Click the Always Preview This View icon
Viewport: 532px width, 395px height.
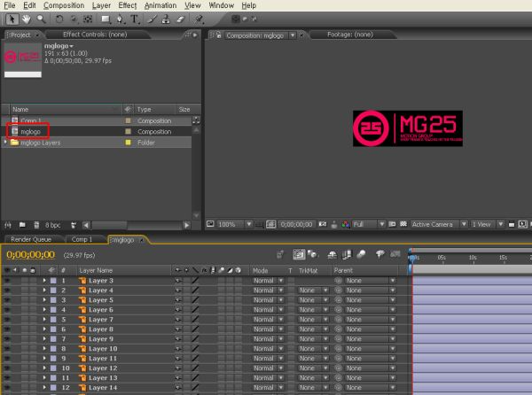point(210,224)
